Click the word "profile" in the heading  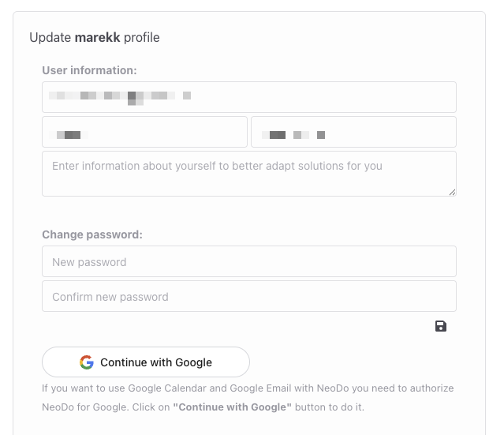(142, 37)
